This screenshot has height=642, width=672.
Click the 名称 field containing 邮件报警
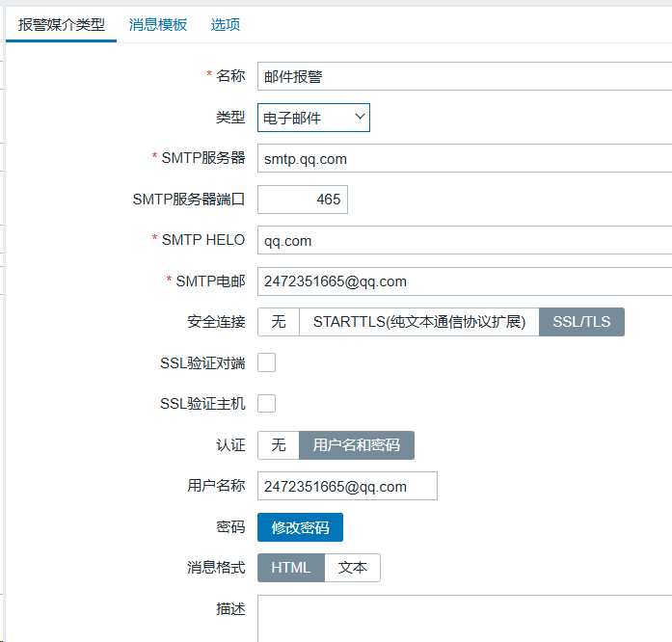463,77
